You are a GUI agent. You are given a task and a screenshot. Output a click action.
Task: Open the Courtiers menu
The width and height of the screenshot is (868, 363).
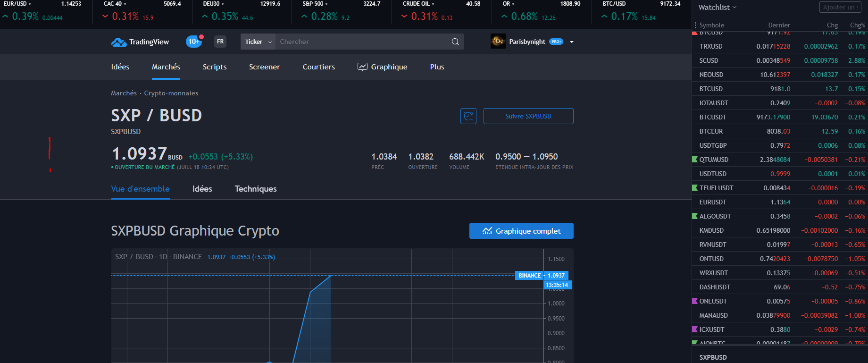click(x=319, y=67)
